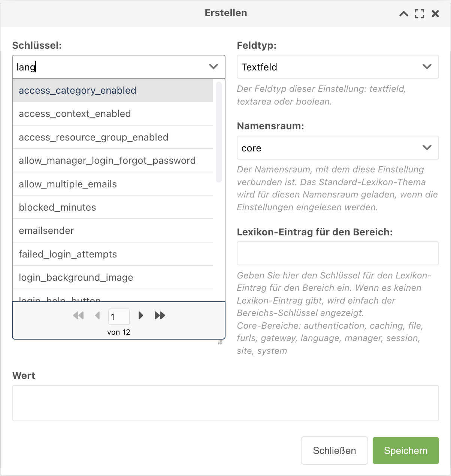Click the Schließen button
This screenshot has height=476, width=451.
pos(335,451)
